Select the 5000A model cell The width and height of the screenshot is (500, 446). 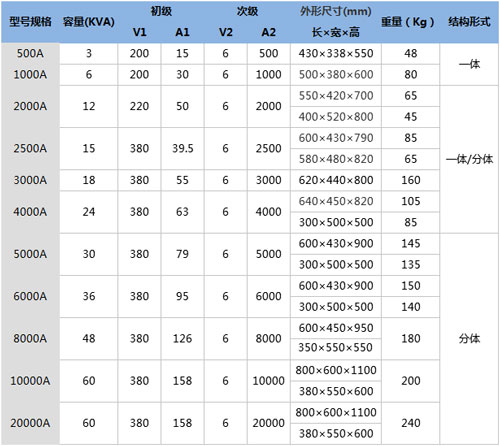point(30,254)
